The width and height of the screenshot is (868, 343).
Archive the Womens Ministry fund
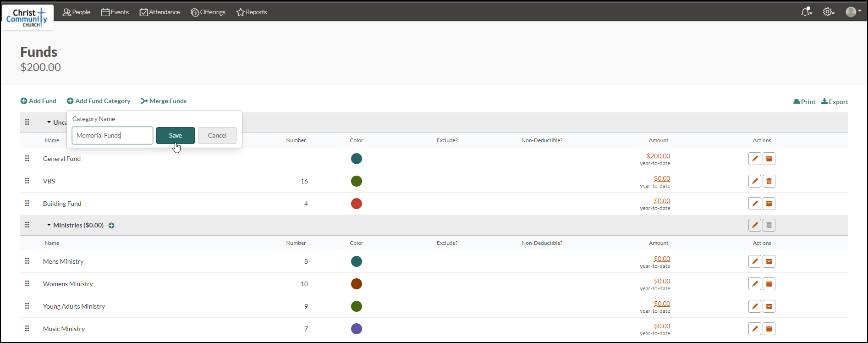click(x=769, y=284)
